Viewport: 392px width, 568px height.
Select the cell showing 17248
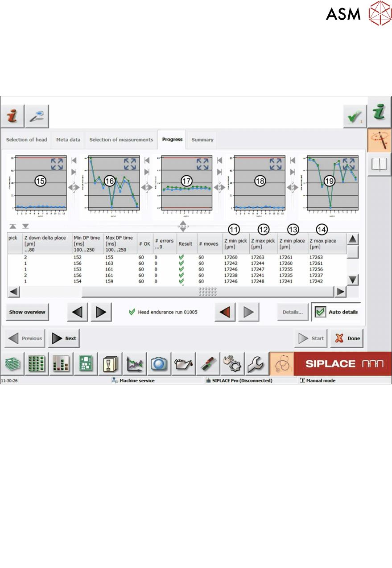tap(257, 281)
